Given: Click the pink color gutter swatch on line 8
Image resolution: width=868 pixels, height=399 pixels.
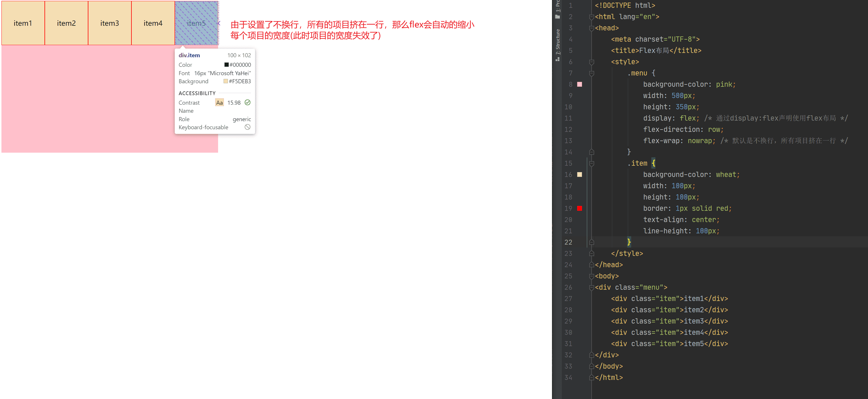Looking at the screenshot, I should [579, 84].
